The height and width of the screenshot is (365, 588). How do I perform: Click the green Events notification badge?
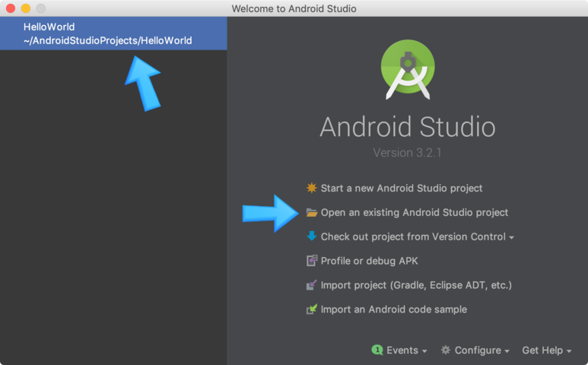click(377, 350)
